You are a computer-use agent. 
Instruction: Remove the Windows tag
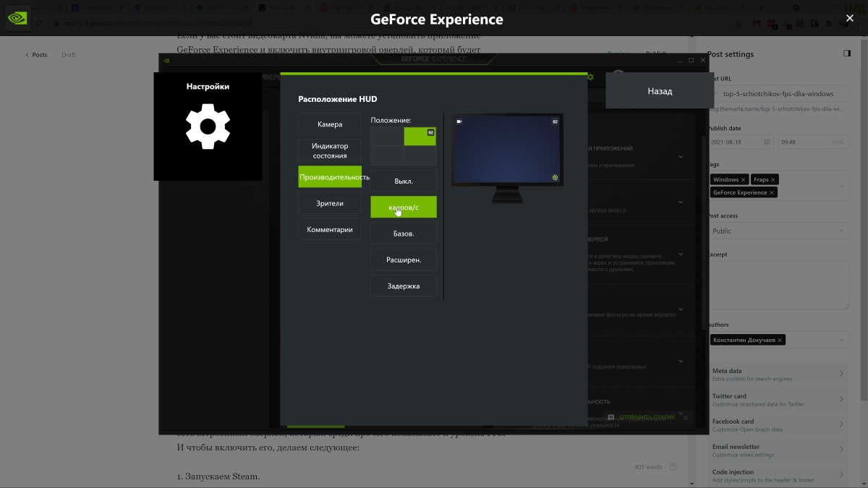(x=743, y=179)
